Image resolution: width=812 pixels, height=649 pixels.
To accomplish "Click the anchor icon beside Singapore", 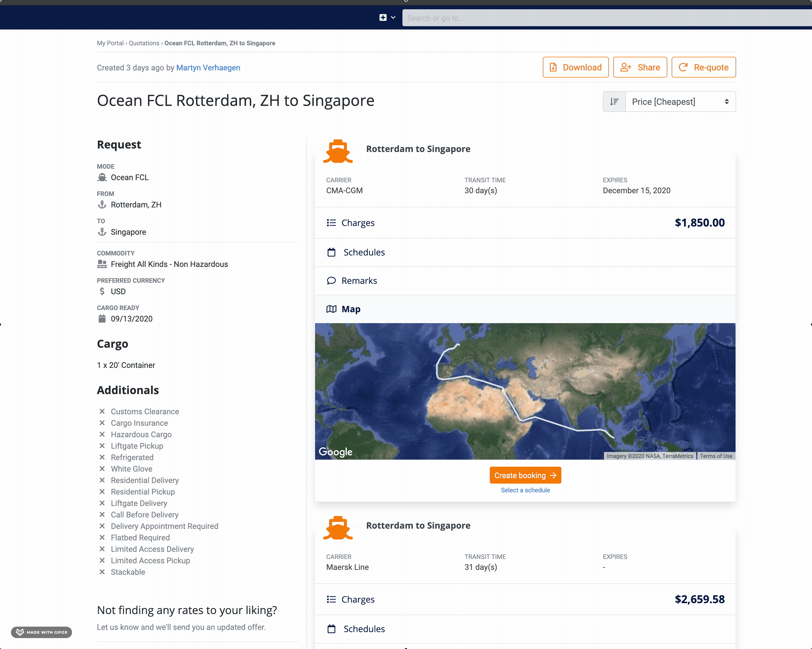I will tap(102, 232).
